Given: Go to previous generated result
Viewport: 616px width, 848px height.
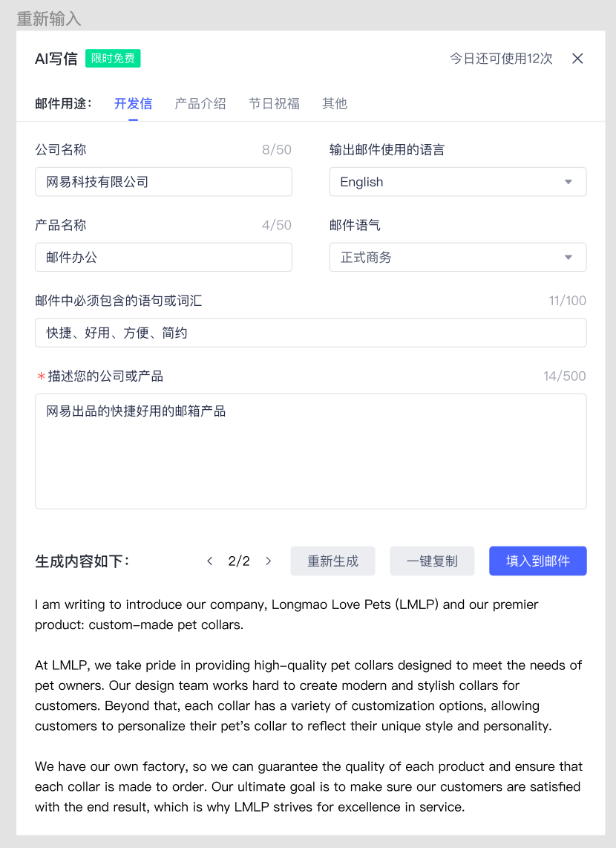Looking at the screenshot, I should coord(210,561).
